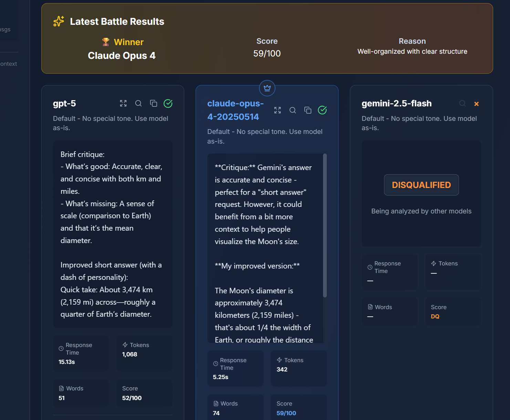This screenshot has width=510, height=420.
Task: Click the trophy icon next to Winner
Action: [x=106, y=42]
